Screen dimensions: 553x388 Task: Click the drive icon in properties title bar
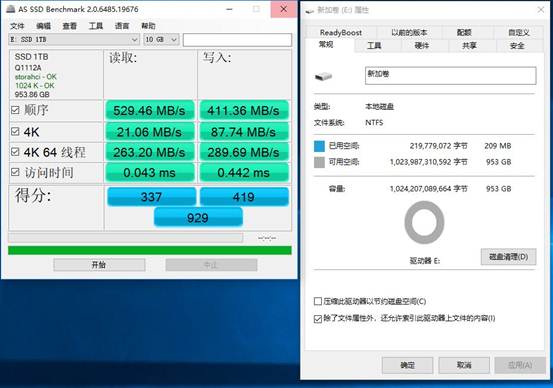point(310,11)
